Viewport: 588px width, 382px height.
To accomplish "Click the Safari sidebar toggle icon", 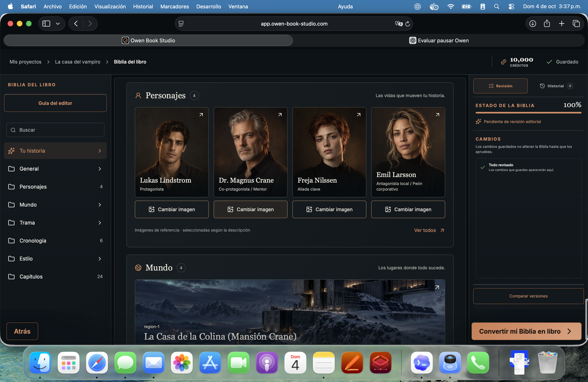I will [46, 24].
